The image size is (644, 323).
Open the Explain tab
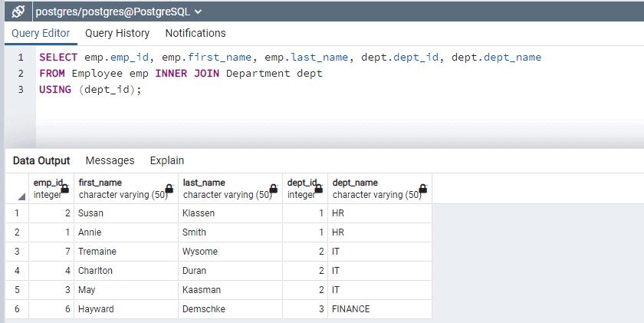(166, 160)
